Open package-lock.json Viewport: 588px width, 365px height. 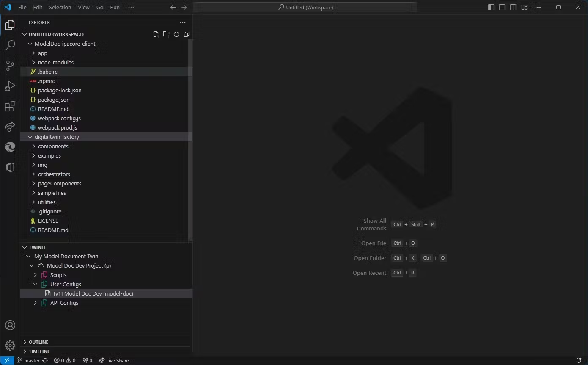click(106, 90)
